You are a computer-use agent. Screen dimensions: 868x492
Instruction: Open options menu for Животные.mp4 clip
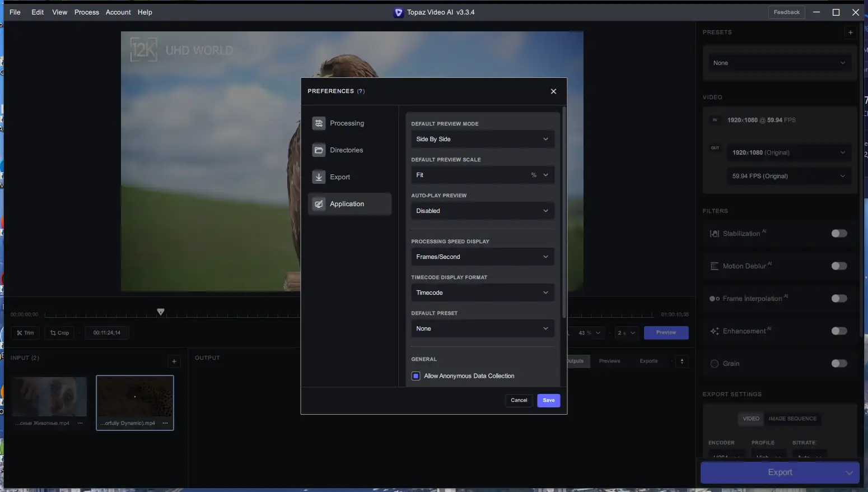pos(80,423)
